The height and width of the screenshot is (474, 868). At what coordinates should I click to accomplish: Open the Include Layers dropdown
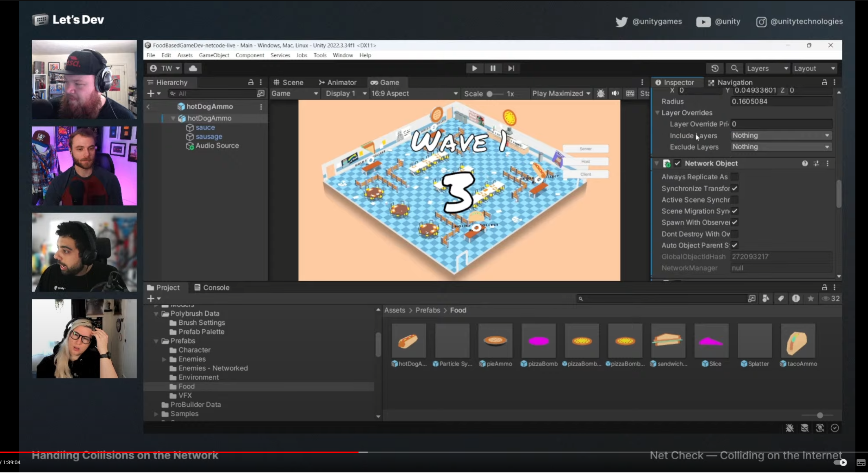click(x=781, y=135)
